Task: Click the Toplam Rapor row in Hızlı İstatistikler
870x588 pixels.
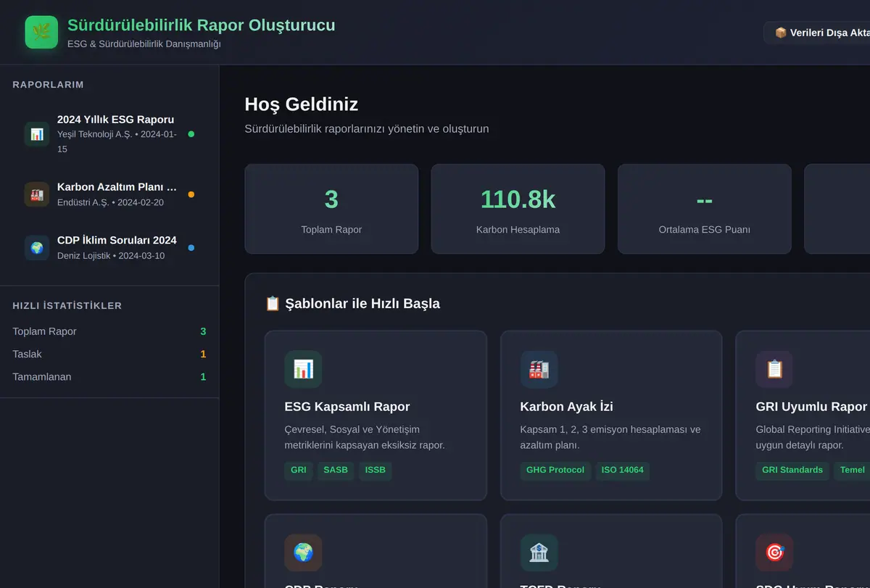Action: [109, 331]
